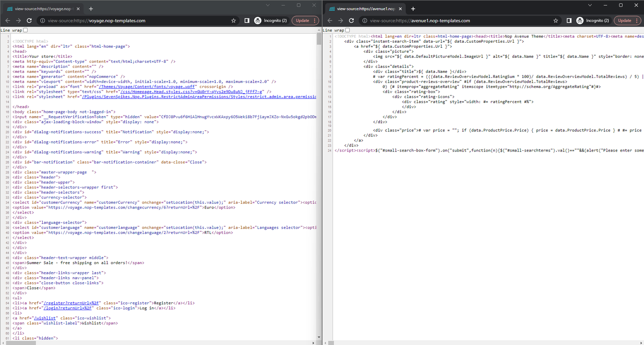The height and width of the screenshot is (345, 644).
Task: Open side panel in the voyage window
Action: coord(247,21)
